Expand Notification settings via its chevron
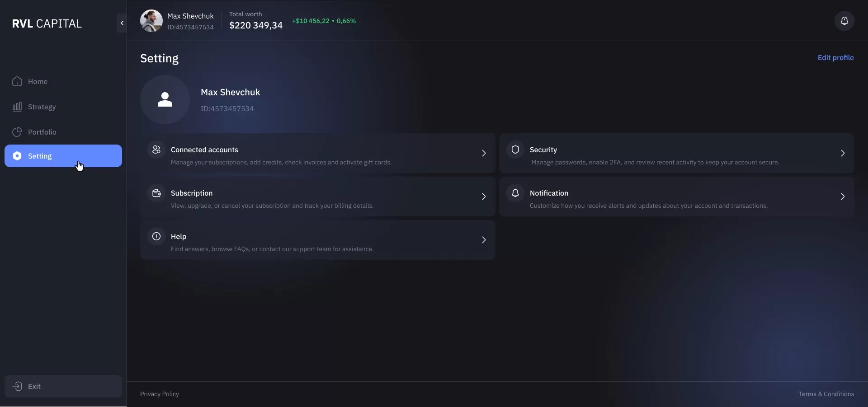Viewport: 868px width, 407px height. pos(843,196)
